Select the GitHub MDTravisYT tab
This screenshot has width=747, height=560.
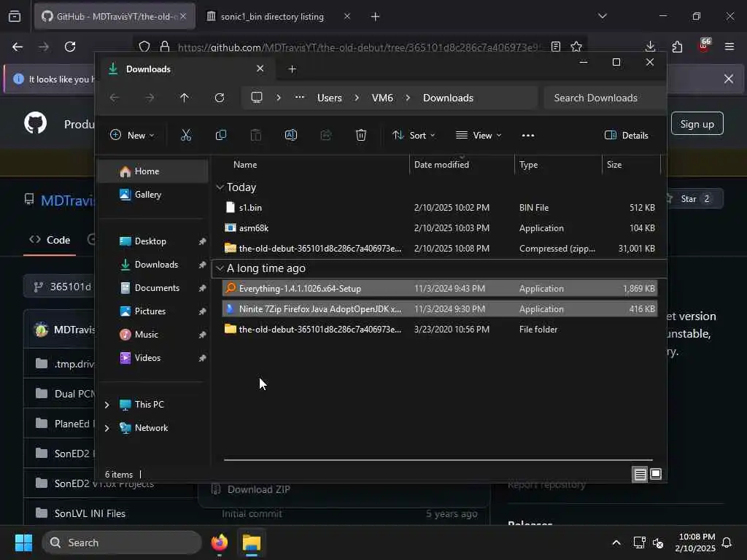pos(115,17)
